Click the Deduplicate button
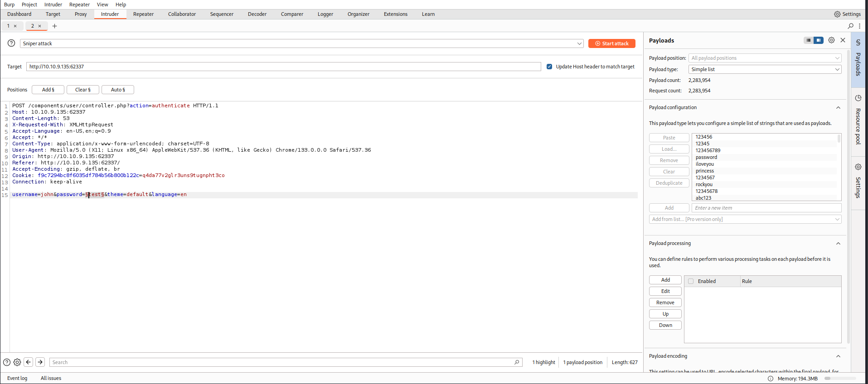The width and height of the screenshot is (868, 384). 669,183
